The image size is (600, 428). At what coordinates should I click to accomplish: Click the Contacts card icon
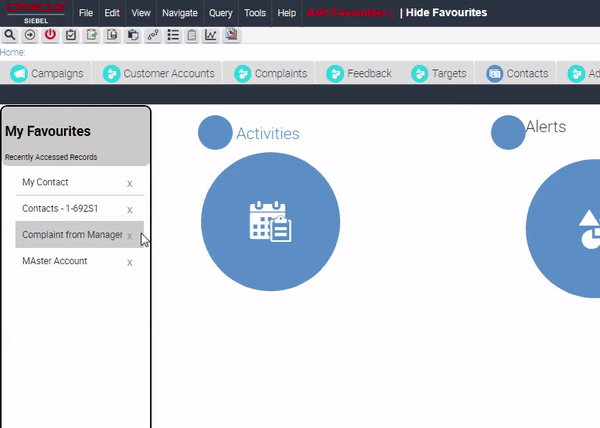(x=494, y=73)
